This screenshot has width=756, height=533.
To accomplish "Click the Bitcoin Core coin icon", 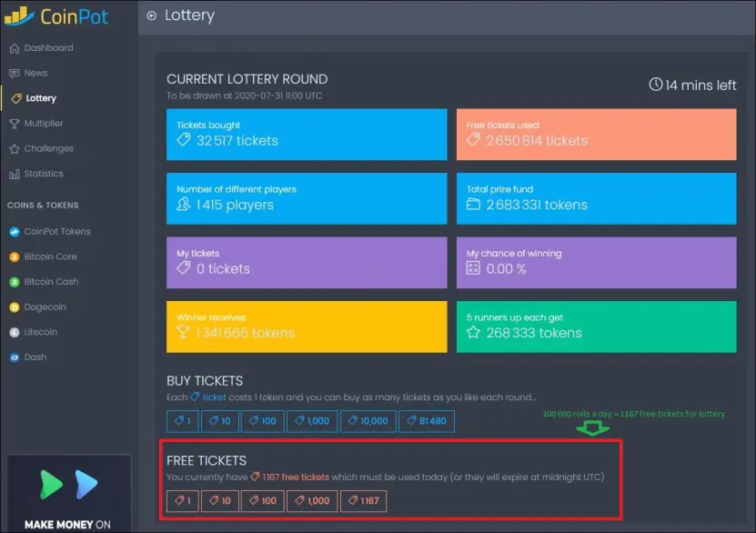I will (15, 256).
